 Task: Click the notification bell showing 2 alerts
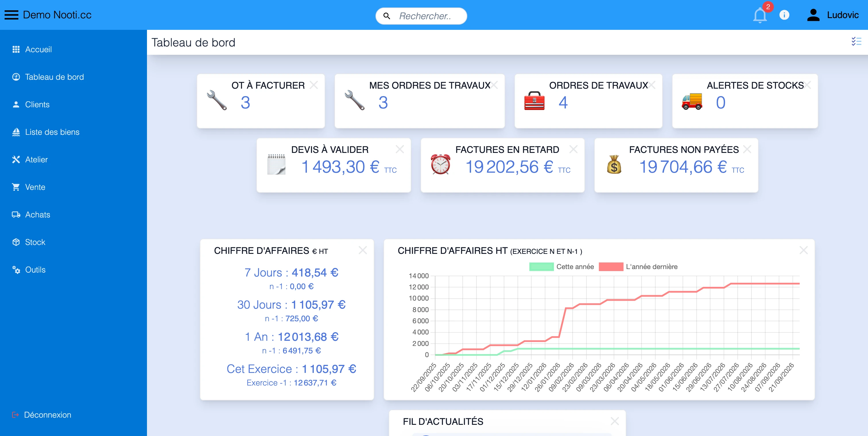coord(760,16)
